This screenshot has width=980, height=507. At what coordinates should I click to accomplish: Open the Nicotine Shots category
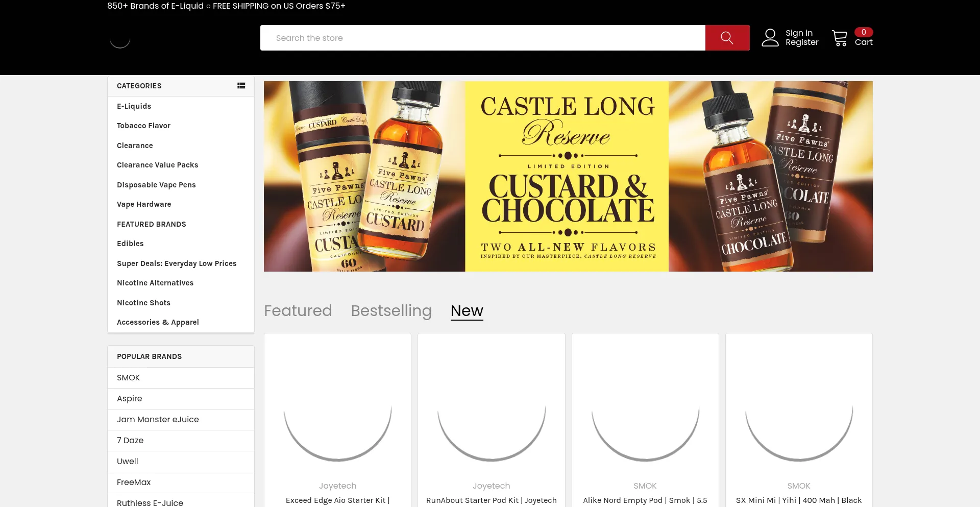click(x=143, y=303)
